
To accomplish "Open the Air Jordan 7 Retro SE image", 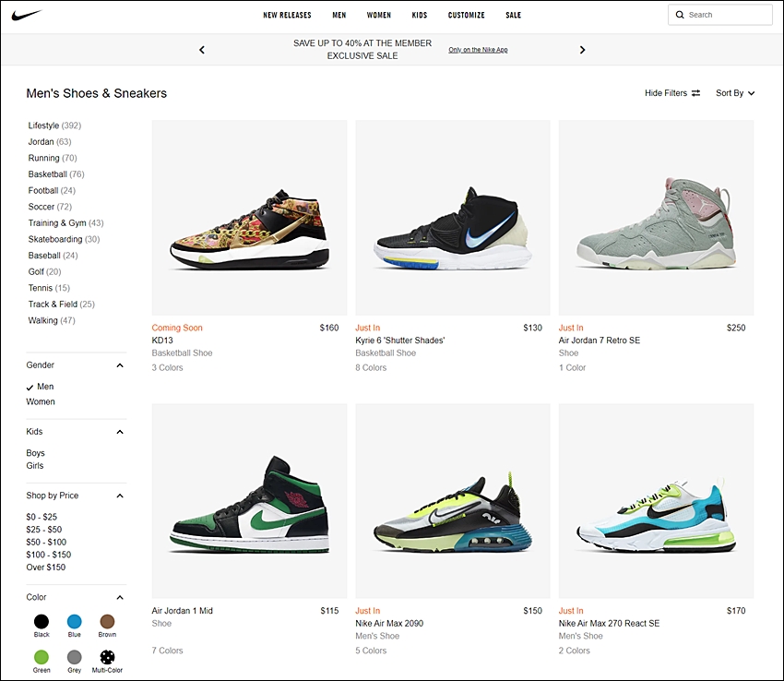I will [656, 218].
